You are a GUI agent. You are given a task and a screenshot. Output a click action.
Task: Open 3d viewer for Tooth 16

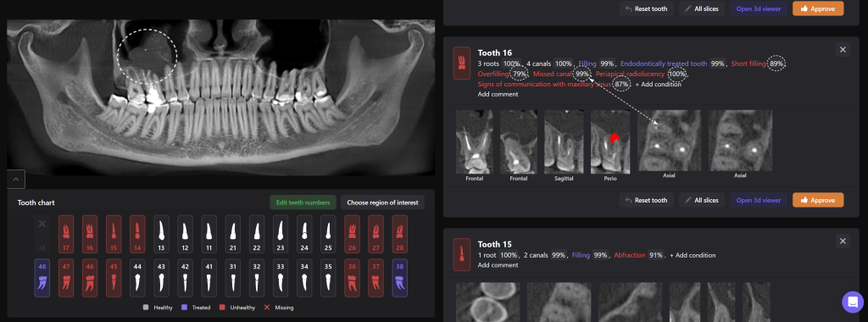(759, 200)
